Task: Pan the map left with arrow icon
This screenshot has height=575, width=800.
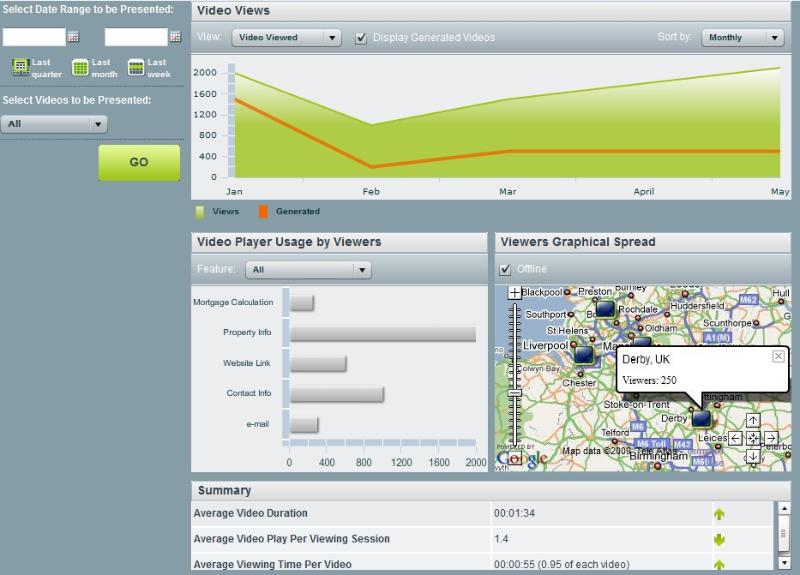Action: (x=735, y=438)
